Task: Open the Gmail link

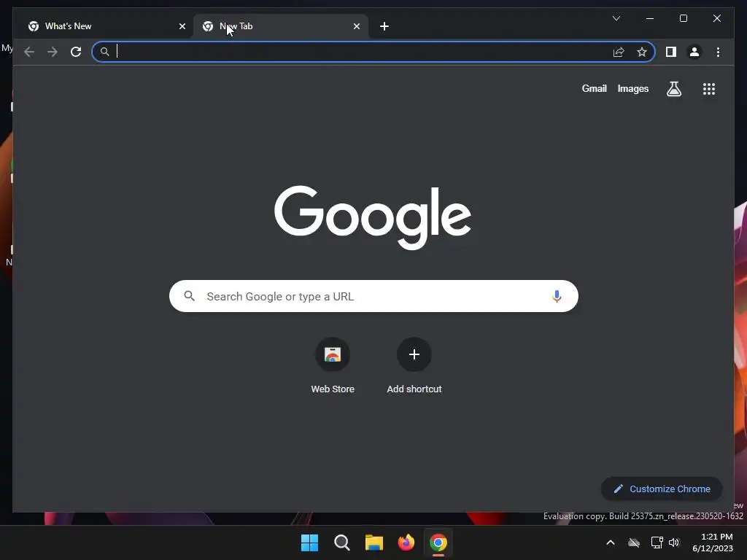Action: click(594, 88)
